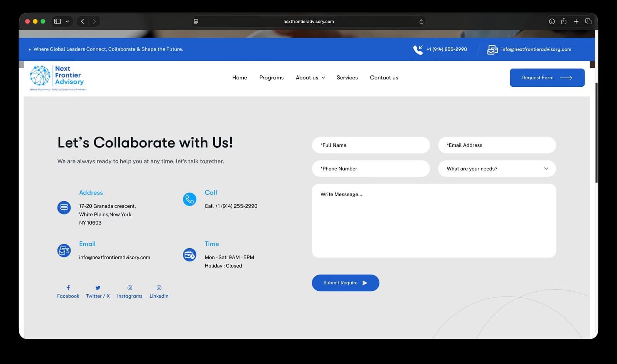Click the Request Form button
The height and width of the screenshot is (364, 617).
pos(547,78)
